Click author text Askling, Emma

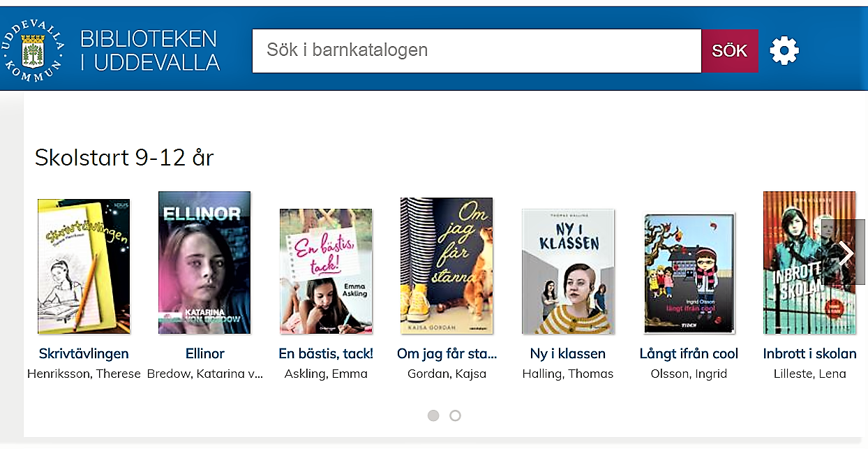[x=326, y=374]
